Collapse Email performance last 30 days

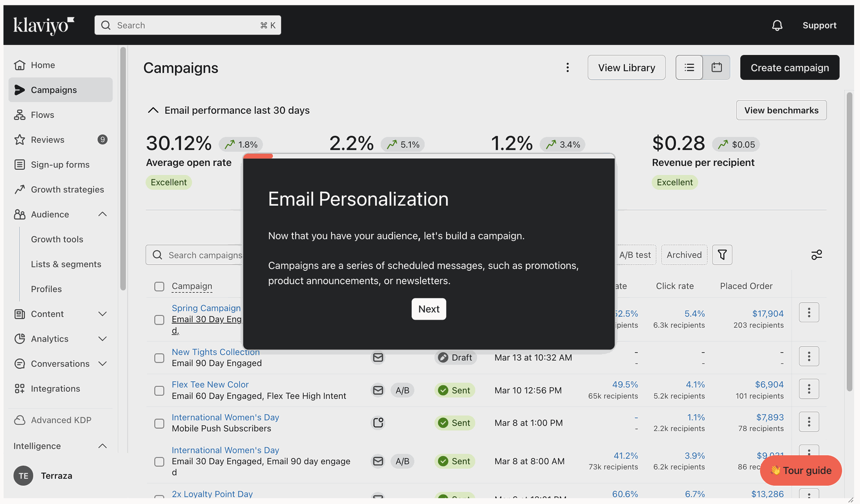(153, 110)
